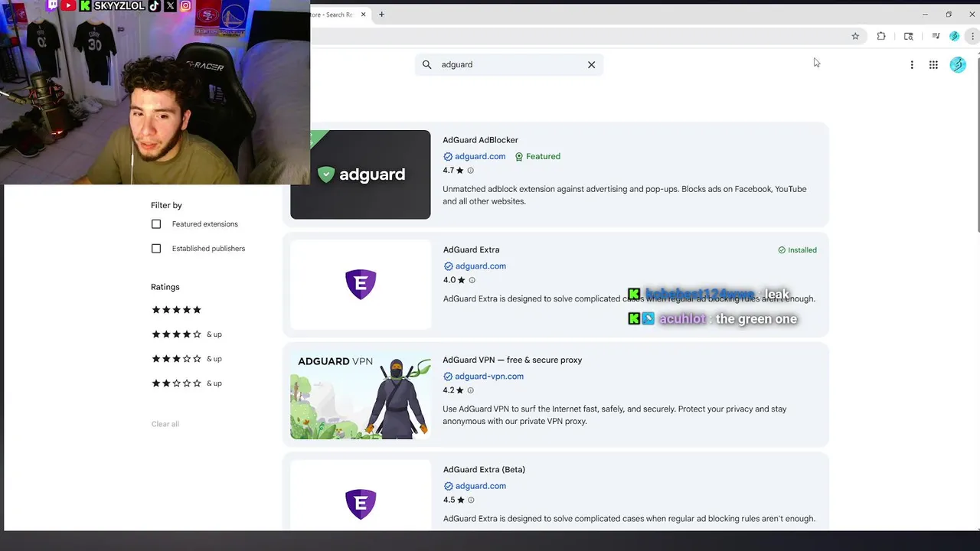Click the adguard-vpn.com publisher link
980x551 pixels.
(489, 377)
